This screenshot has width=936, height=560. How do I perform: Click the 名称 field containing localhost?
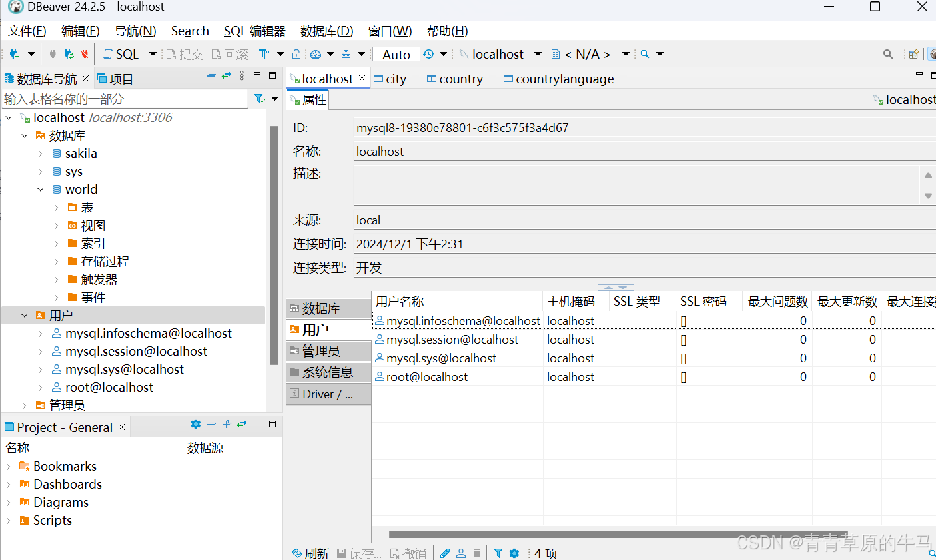[645, 152]
